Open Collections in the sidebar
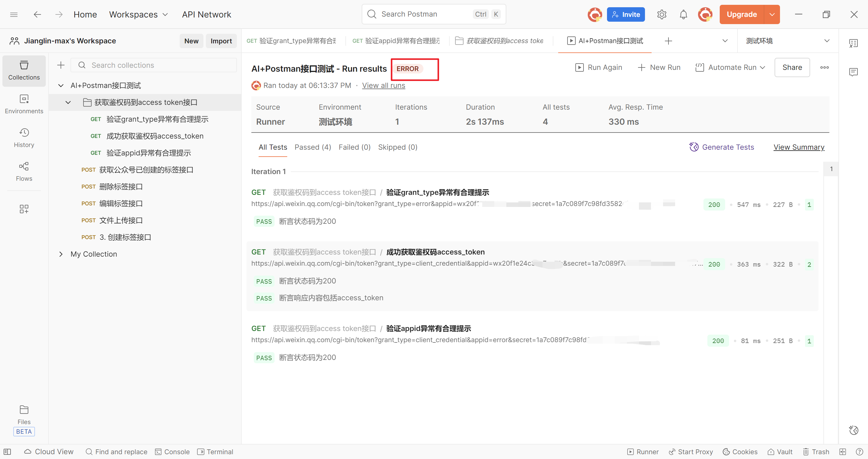 [24, 71]
